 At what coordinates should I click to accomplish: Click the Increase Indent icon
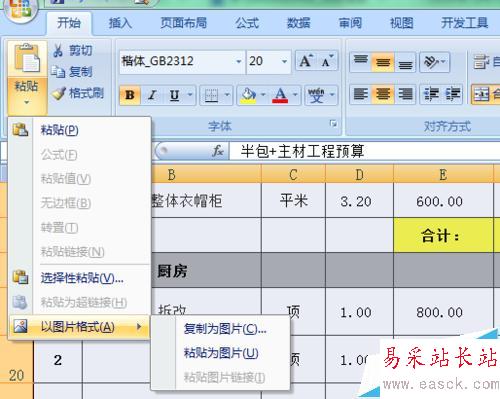coord(453,94)
